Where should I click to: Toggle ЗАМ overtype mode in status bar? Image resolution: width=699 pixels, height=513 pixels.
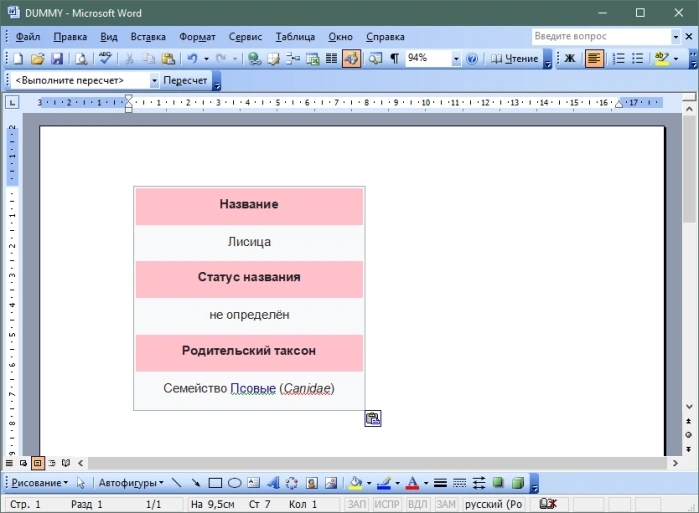click(x=445, y=504)
